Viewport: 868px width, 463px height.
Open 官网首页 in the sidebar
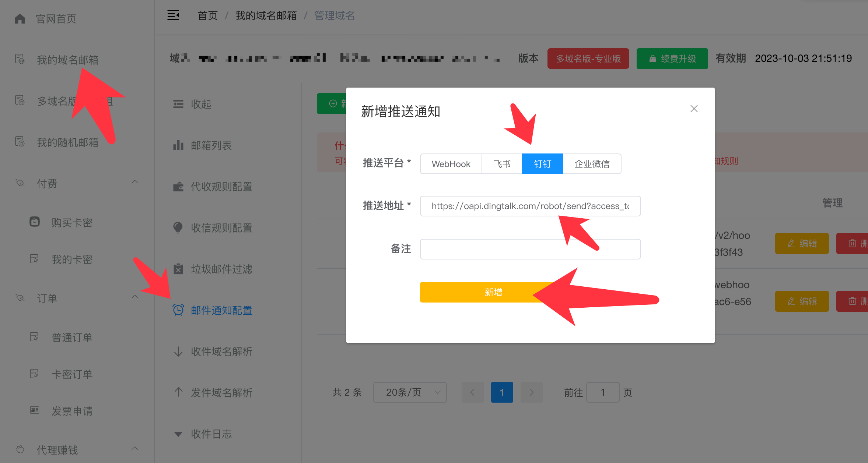[x=56, y=19]
